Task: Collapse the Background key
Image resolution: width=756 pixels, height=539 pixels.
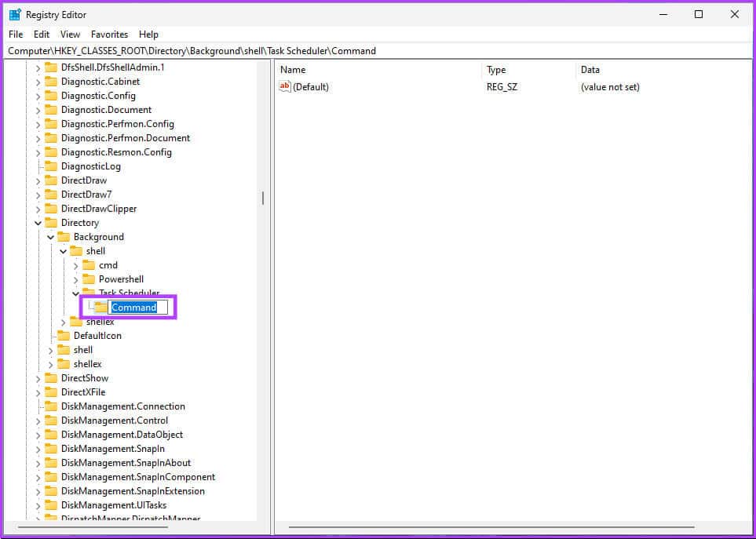Action: tap(50, 237)
